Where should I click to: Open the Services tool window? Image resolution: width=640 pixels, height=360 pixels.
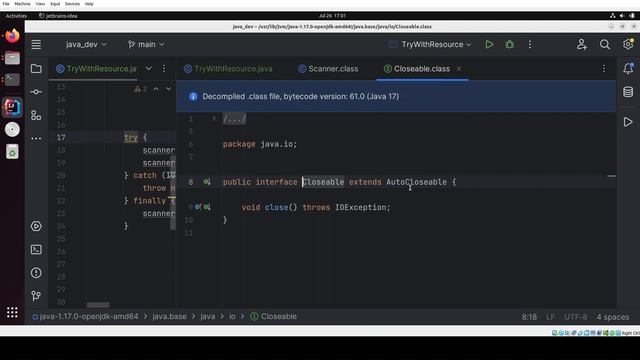tap(36, 226)
